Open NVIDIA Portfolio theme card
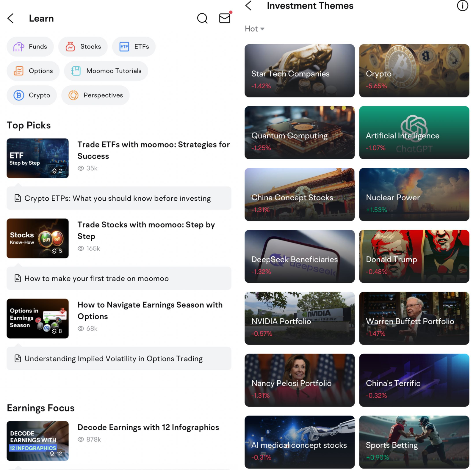Viewport: 476px width, 470px height. pyautogui.click(x=300, y=318)
